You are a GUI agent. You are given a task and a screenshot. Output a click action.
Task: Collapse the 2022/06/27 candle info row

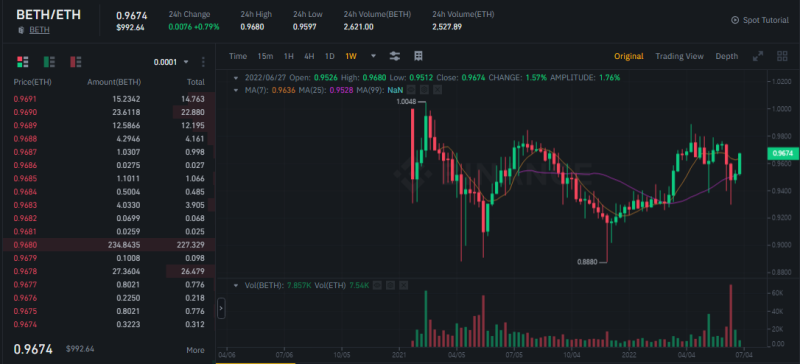pos(236,78)
